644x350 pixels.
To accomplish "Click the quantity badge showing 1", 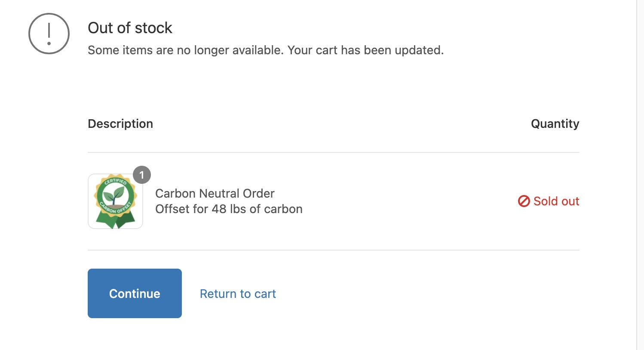I will click(142, 175).
